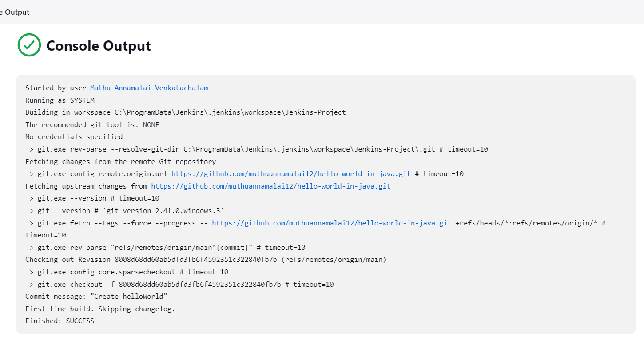Click 'First time build. Skipping changelog.' text
Screen dimensions: 644x345
tap(100, 309)
